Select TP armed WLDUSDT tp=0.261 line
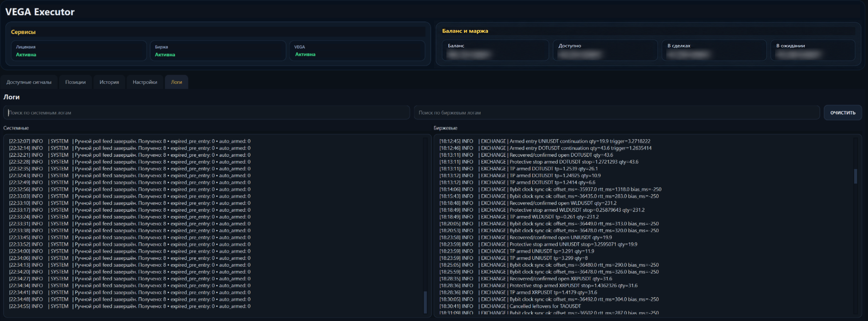This screenshot has width=868, height=321. [x=519, y=217]
